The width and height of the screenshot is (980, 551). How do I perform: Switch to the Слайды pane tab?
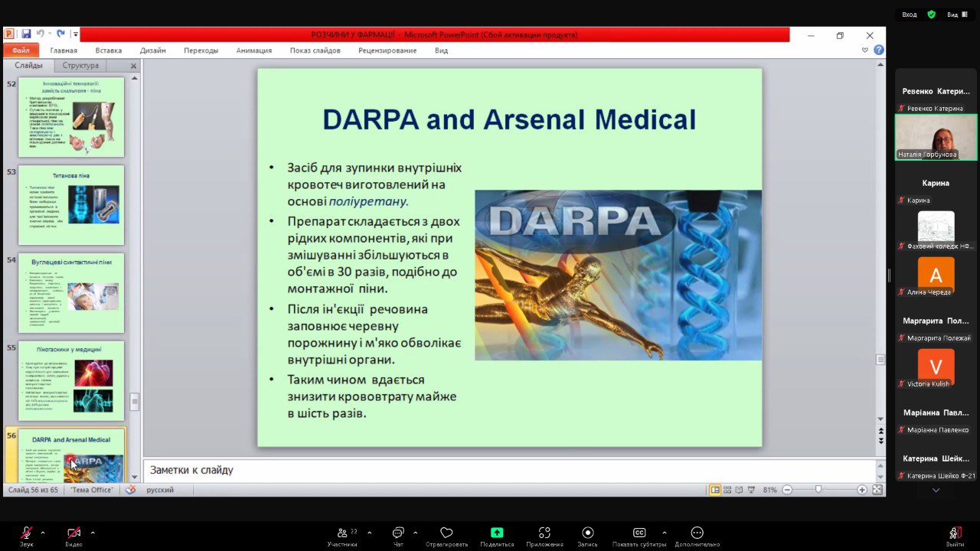(x=28, y=66)
